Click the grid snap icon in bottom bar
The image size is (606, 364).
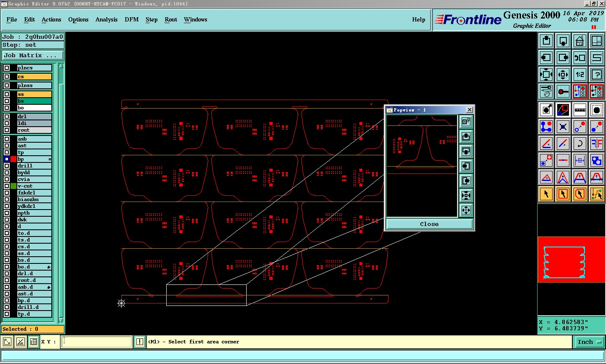[x=34, y=342]
